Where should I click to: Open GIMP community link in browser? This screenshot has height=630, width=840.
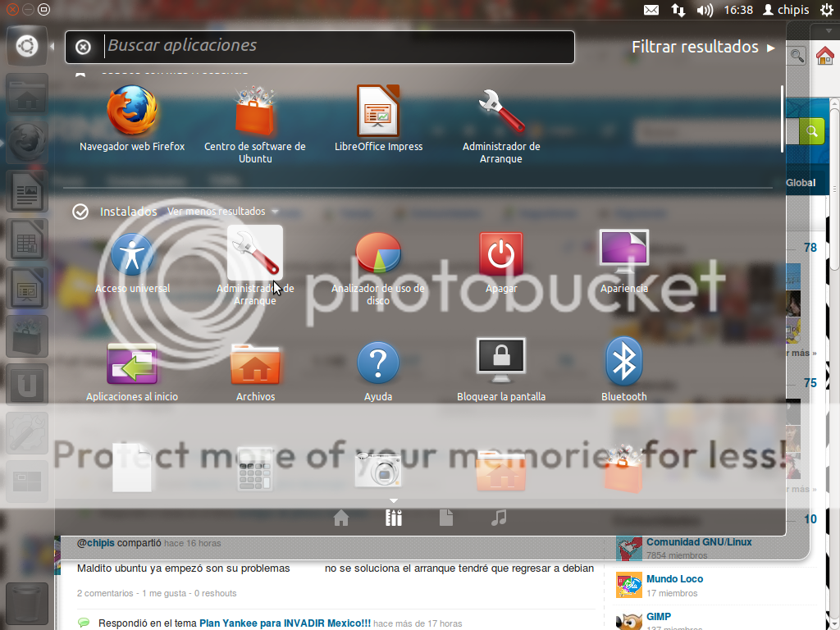click(x=659, y=617)
